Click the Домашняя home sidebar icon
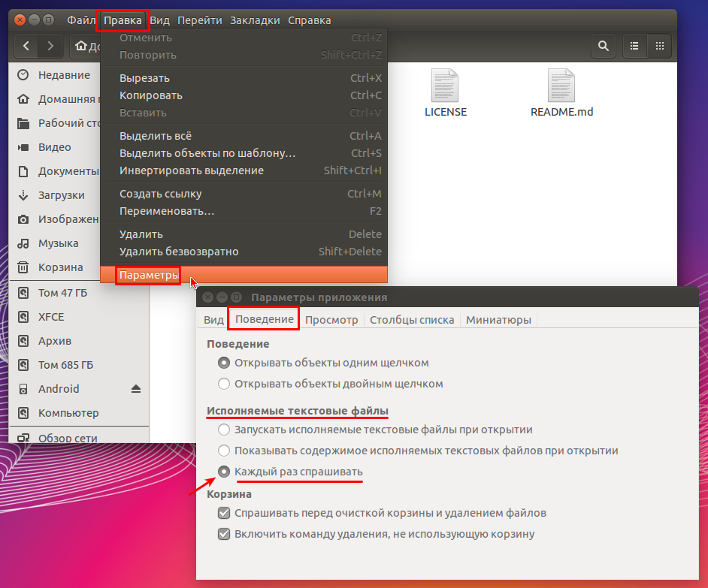The width and height of the screenshot is (708, 588). point(23,99)
